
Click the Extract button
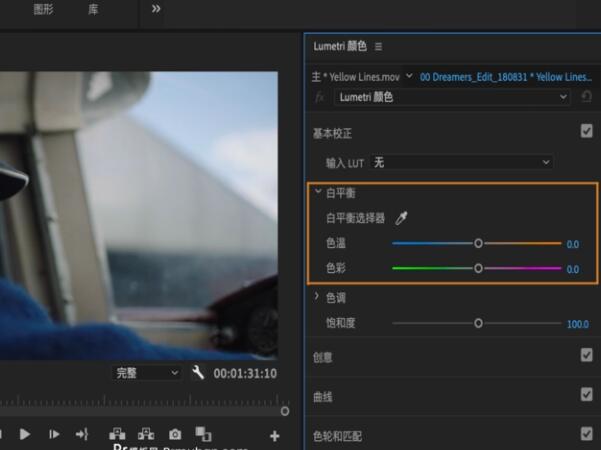146,434
